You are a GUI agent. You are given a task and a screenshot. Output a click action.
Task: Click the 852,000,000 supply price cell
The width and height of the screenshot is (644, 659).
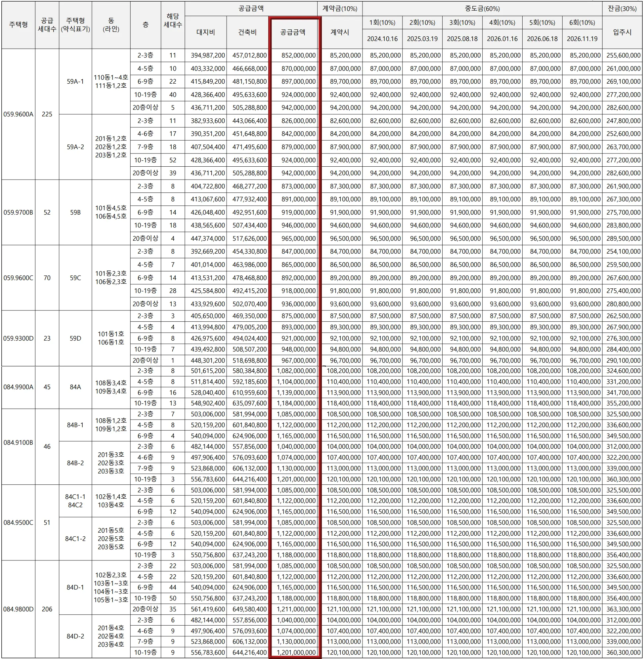(x=298, y=56)
